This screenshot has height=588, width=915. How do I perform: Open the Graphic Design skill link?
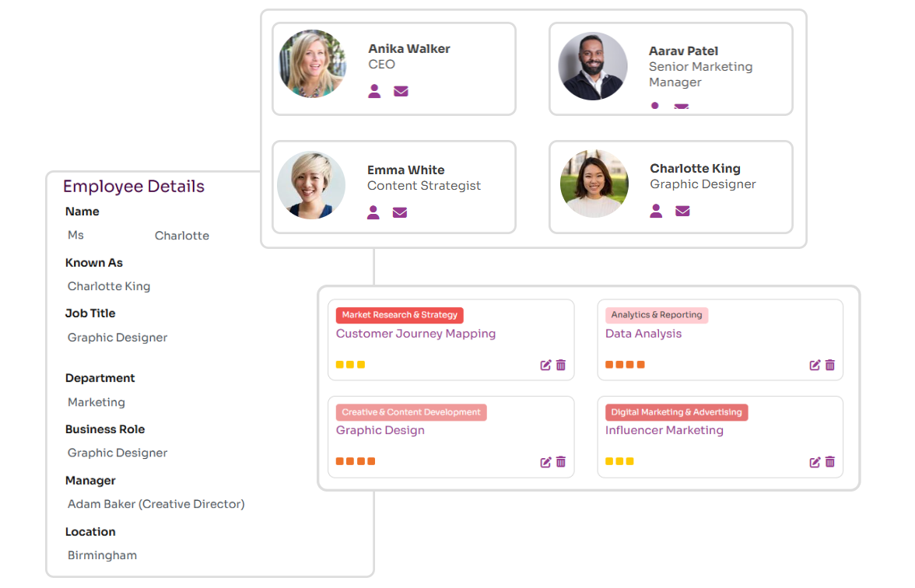tap(380, 431)
